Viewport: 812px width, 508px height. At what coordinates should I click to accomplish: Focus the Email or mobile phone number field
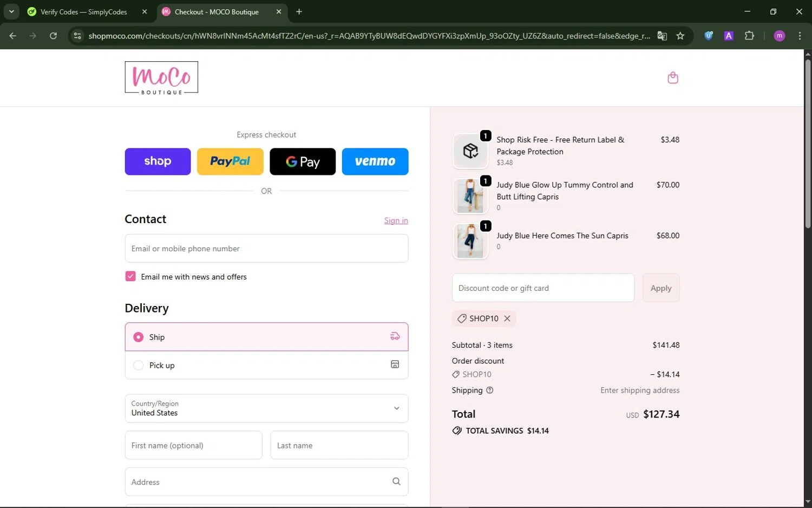[x=266, y=249]
